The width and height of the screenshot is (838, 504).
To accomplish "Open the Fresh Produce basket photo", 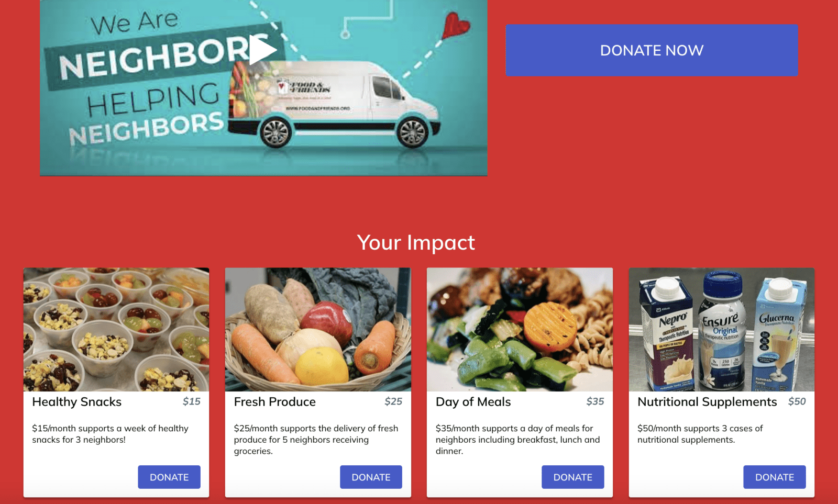I will [318, 330].
